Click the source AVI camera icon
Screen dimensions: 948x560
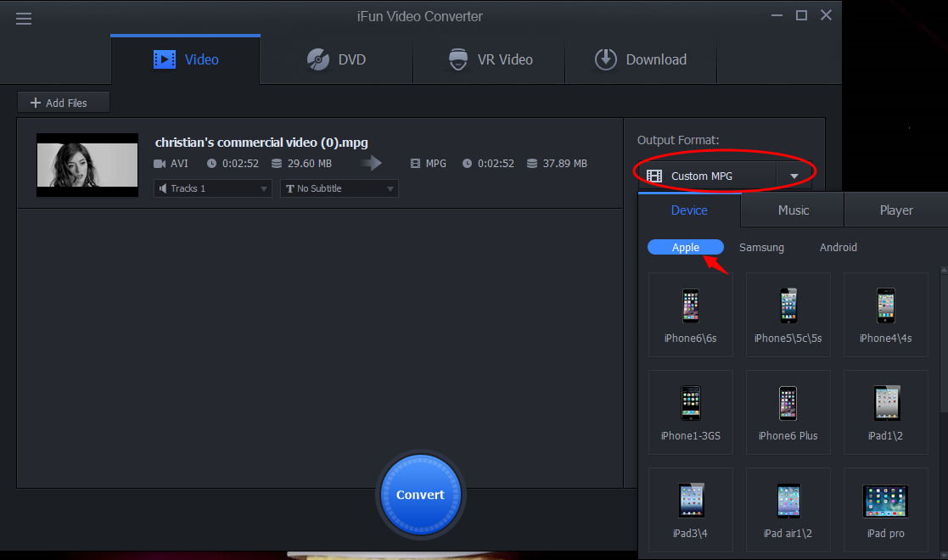click(x=160, y=164)
